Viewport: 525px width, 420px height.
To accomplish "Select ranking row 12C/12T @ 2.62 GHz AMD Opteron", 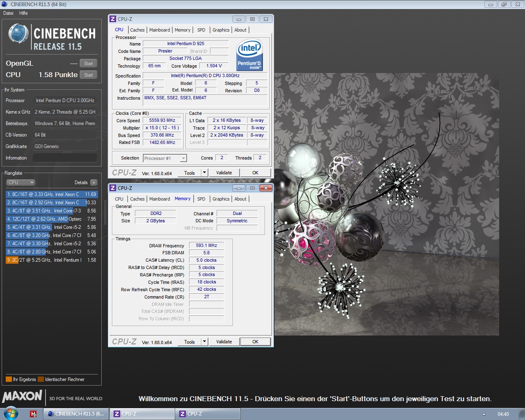I will 52,219.
